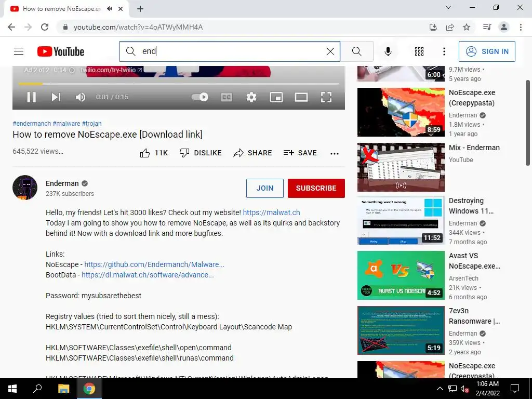Screen dimensions: 532x399
Task: Toggle the autoplay switch in player
Action: pos(200,97)
